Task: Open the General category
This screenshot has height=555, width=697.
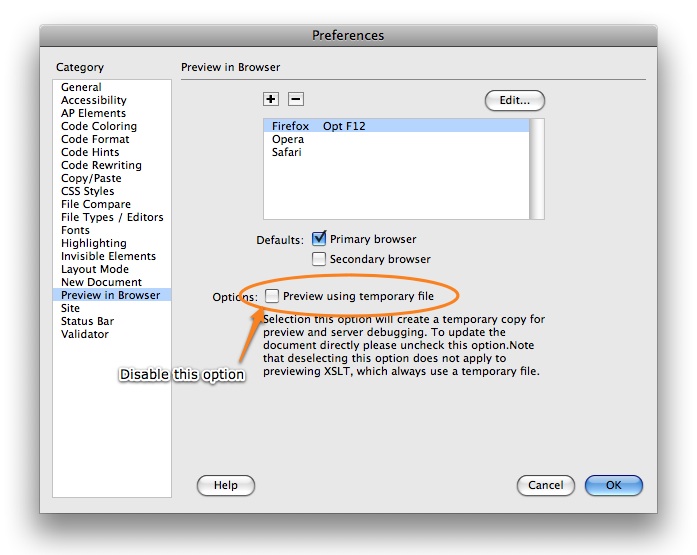Action: [x=81, y=88]
